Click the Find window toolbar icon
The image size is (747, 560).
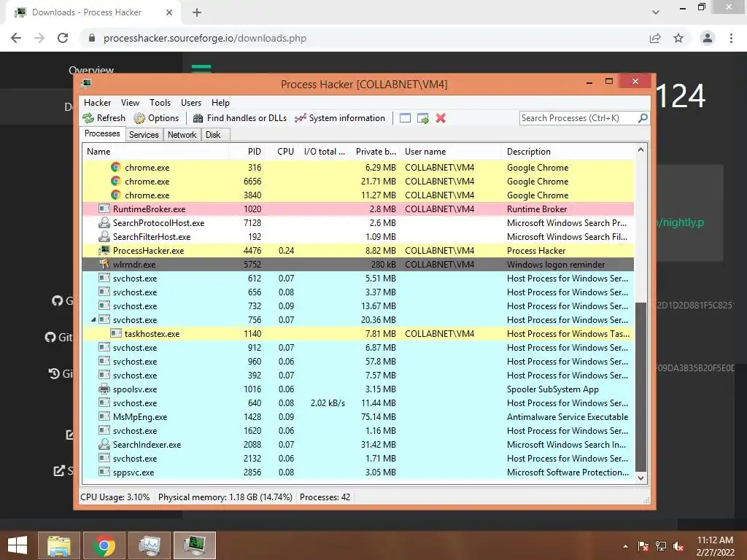405,118
